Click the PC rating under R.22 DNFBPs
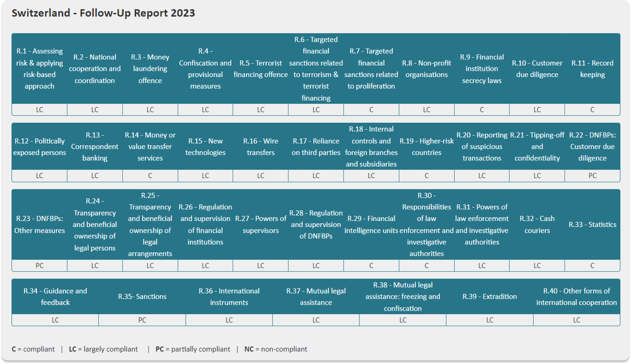The width and height of the screenshot is (631, 364). [x=592, y=176]
